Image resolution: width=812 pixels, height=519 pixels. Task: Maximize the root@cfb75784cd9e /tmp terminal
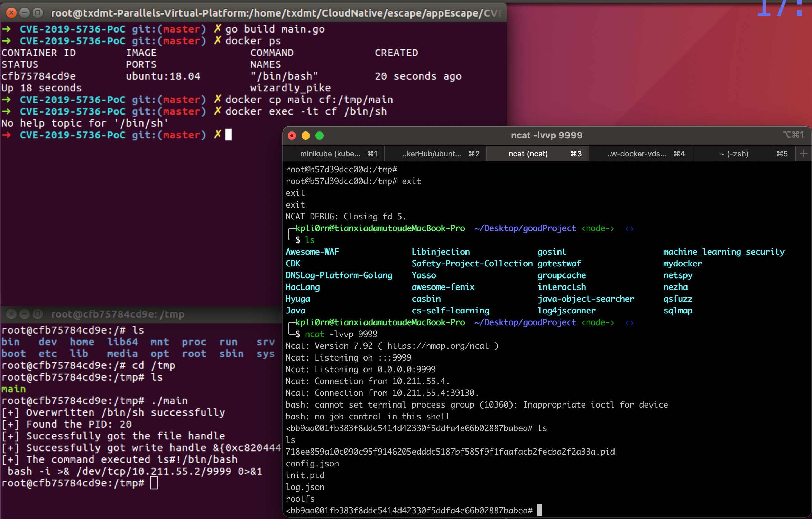pos(37,314)
